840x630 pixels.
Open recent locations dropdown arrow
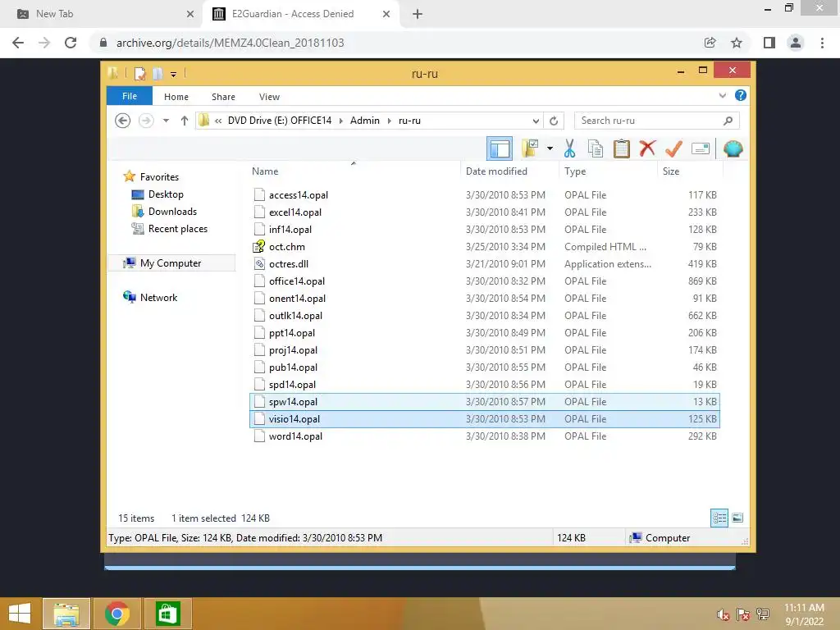pos(166,121)
